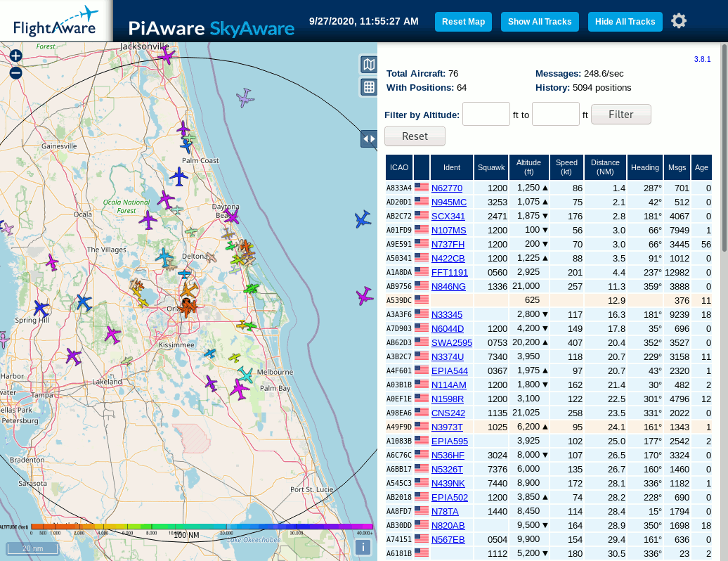Open the map info attribution icon
Viewport: 728px width, 561px height.
click(x=363, y=547)
